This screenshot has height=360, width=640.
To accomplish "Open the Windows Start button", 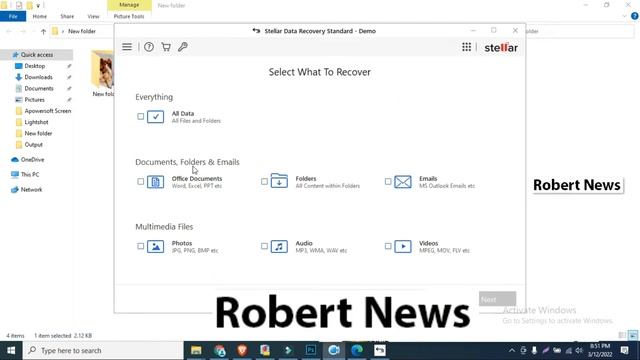I will (11, 351).
